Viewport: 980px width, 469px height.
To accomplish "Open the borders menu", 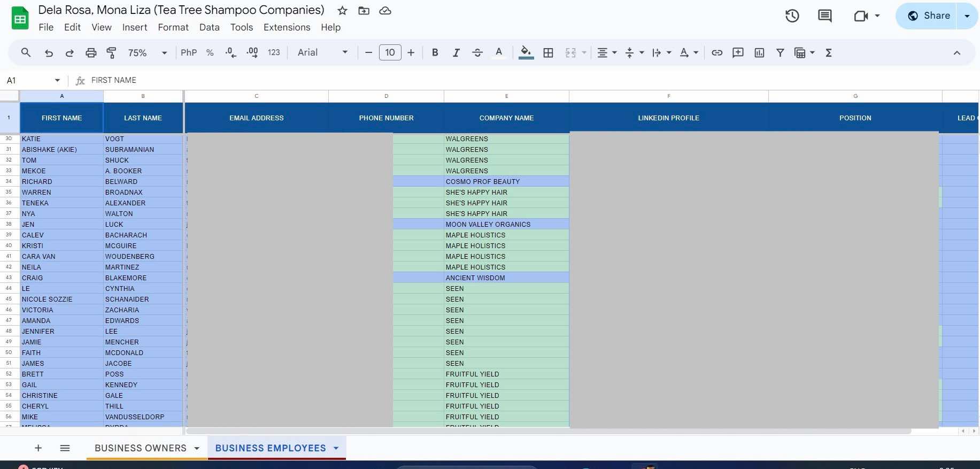I will [548, 52].
